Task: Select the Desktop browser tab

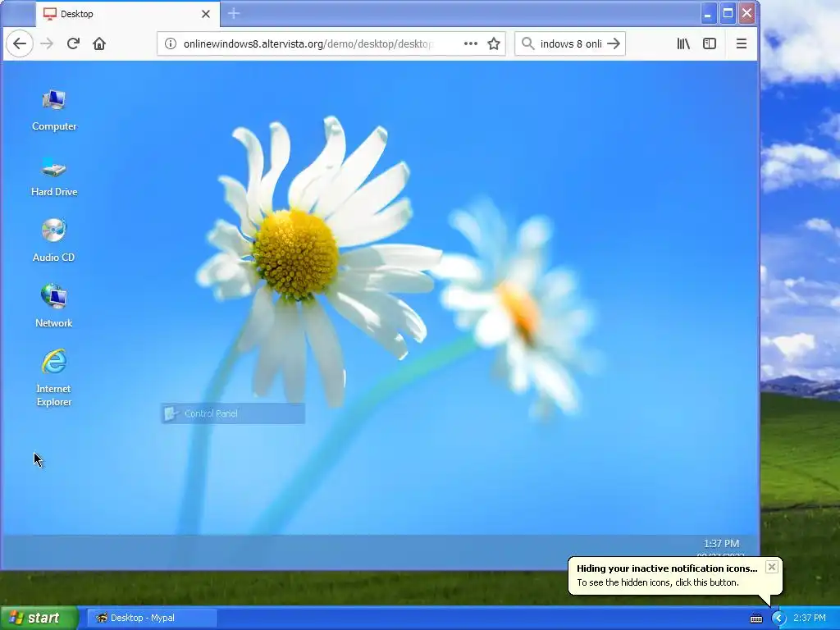Action: (x=128, y=14)
